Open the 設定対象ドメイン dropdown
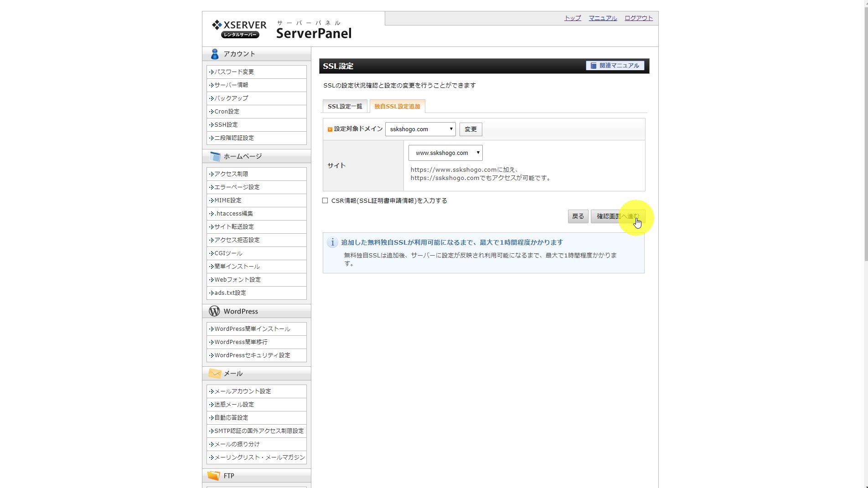This screenshot has width=868, height=488. (420, 129)
